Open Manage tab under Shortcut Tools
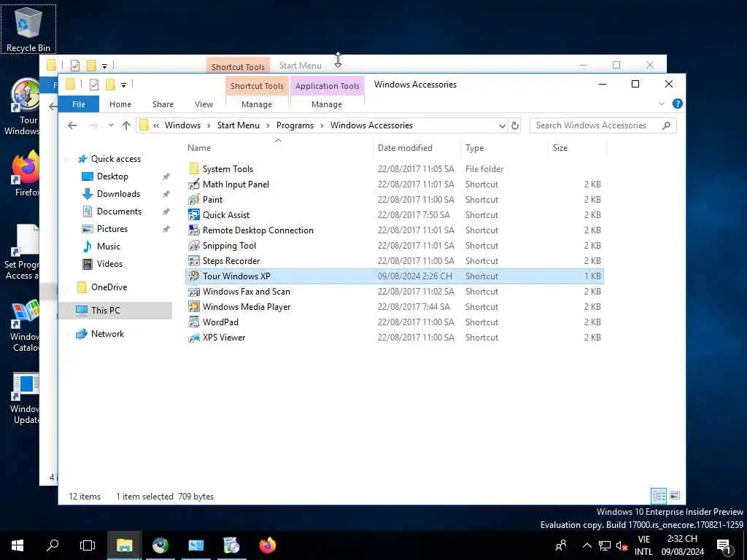Image resolution: width=747 pixels, height=560 pixels. (x=256, y=104)
